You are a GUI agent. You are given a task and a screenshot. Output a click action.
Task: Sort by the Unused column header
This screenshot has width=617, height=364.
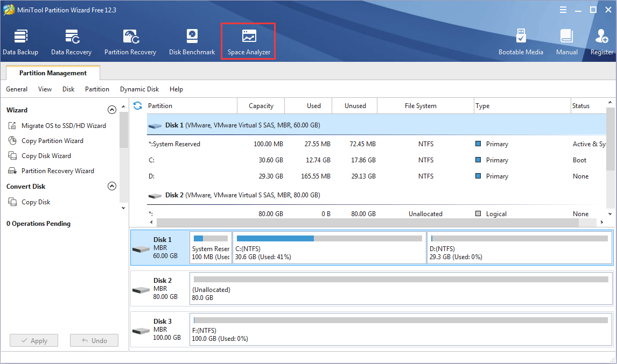pyautogui.click(x=355, y=106)
